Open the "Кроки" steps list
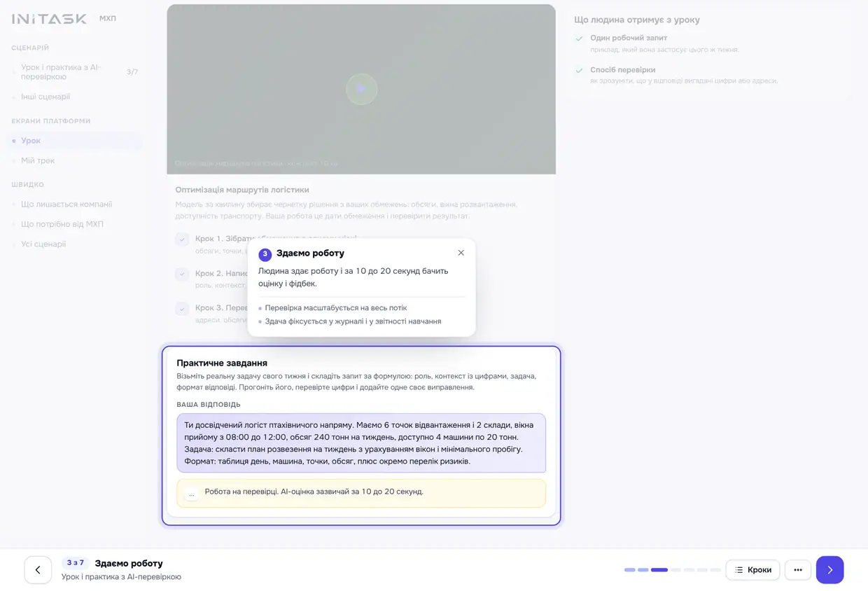The height and width of the screenshot is (591, 868). (x=752, y=570)
